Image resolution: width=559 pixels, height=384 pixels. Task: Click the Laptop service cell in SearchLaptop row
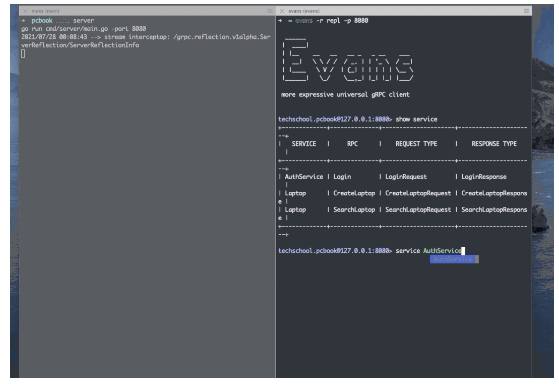[x=295, y=210]
